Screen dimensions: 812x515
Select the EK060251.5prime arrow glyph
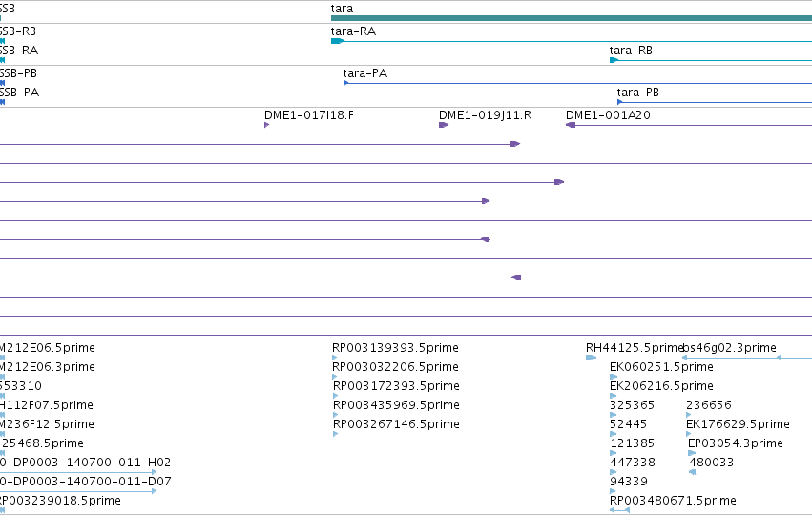click(x=614, y=377)
